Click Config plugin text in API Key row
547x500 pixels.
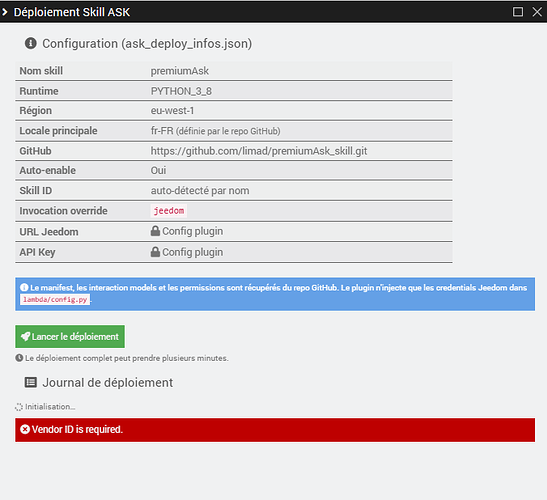click(x=193, y=252)
